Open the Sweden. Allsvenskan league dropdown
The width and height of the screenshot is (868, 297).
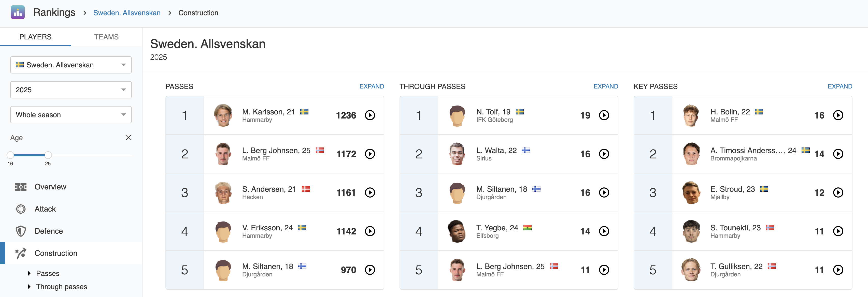pyautogui.click(x=71, y=65)
